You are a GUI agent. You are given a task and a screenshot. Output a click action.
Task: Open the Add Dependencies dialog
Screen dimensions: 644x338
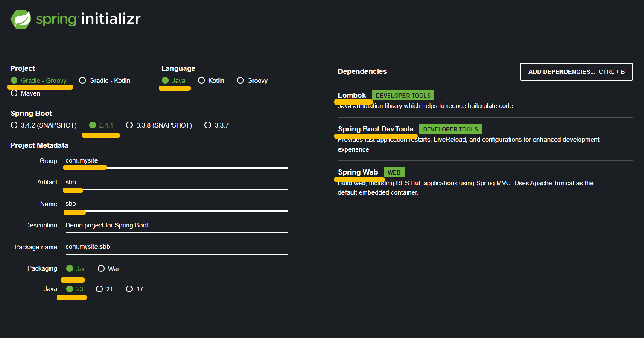577,72
